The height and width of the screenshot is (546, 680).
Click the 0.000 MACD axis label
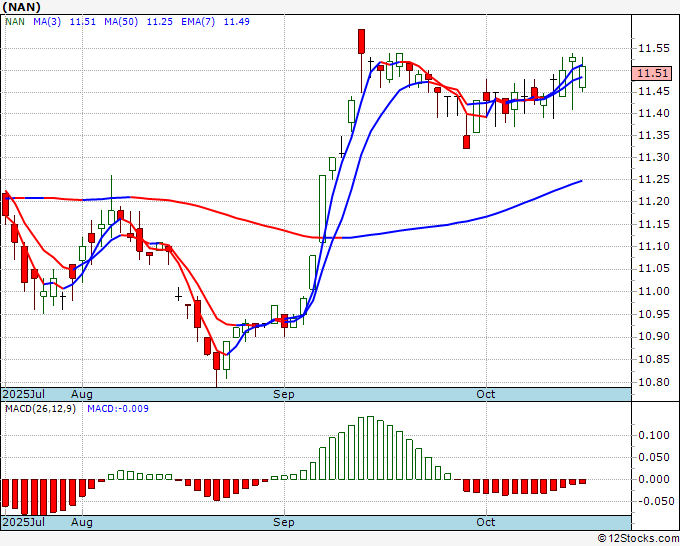pyautogui.click(x=654, y=479)
